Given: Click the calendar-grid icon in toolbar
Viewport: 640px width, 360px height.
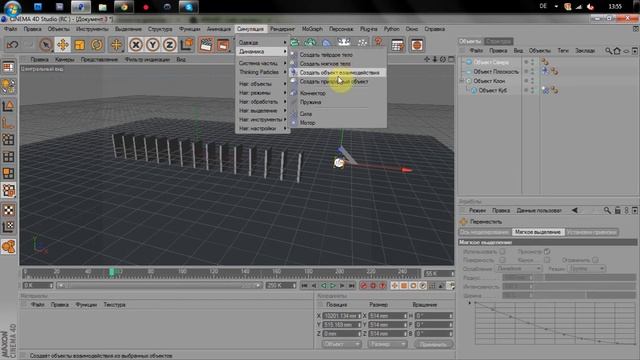Looking at the screenshot, I should point(397,44).
